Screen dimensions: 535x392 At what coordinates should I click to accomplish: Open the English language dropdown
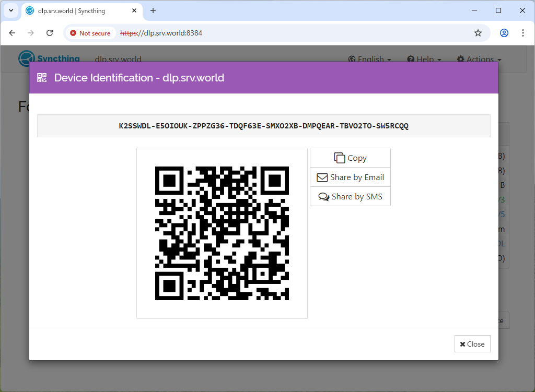(x=370, y=59)
